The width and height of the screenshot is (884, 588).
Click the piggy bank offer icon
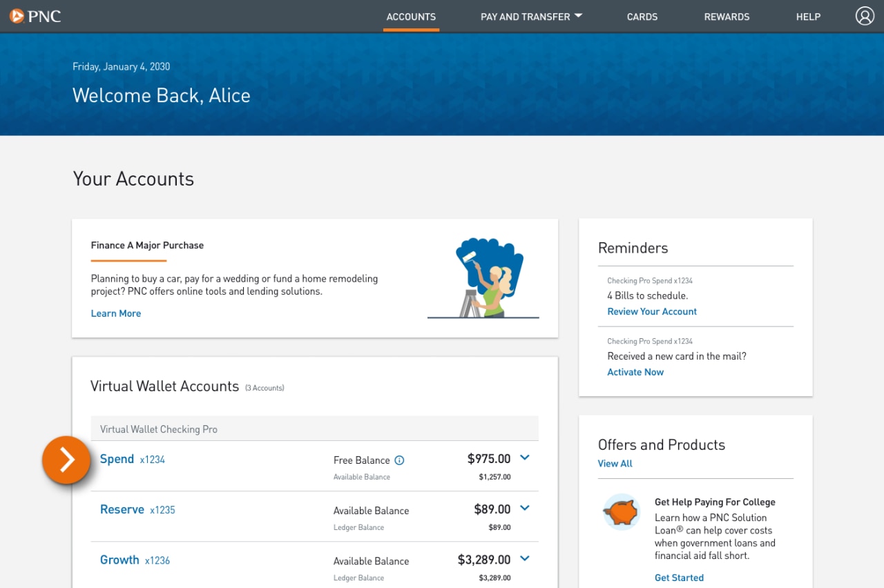point(620,513)
